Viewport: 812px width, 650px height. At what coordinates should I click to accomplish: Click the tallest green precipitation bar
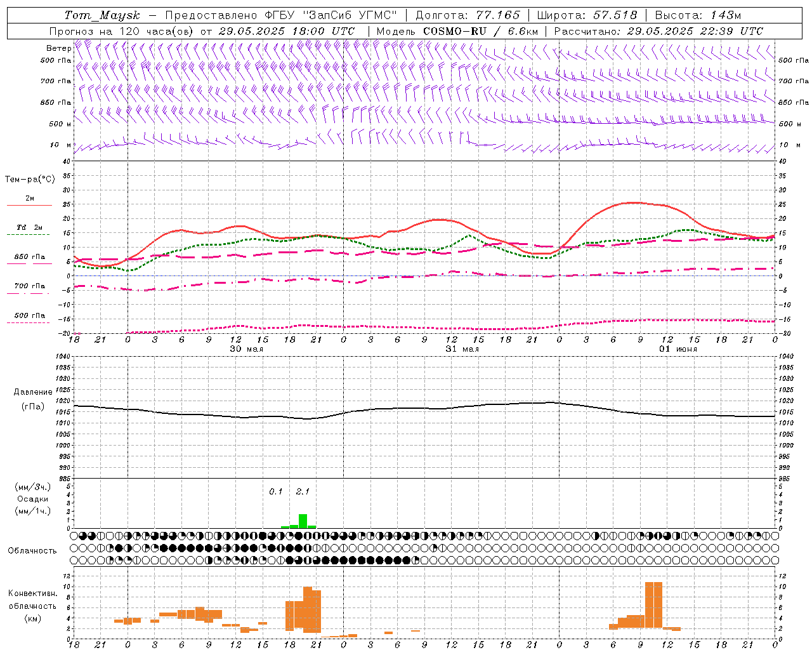303,521
